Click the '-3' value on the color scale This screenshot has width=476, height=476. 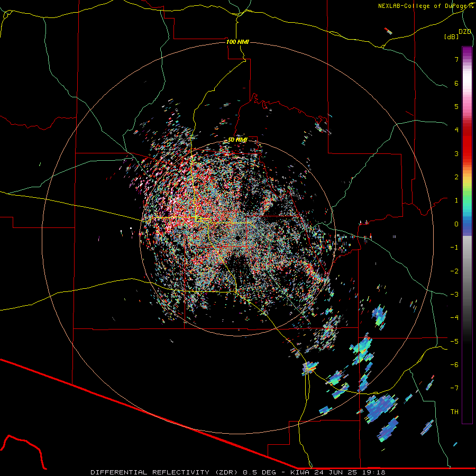click(x=454, y=295)
